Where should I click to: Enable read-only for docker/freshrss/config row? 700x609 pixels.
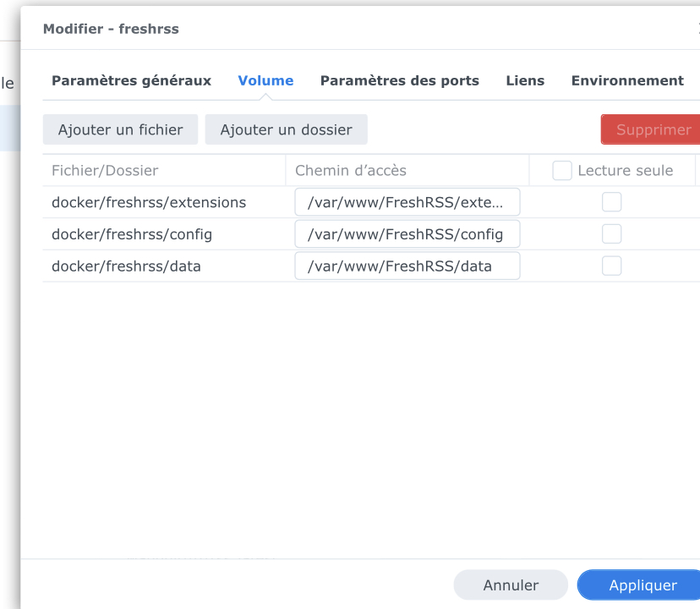(611, 234)
